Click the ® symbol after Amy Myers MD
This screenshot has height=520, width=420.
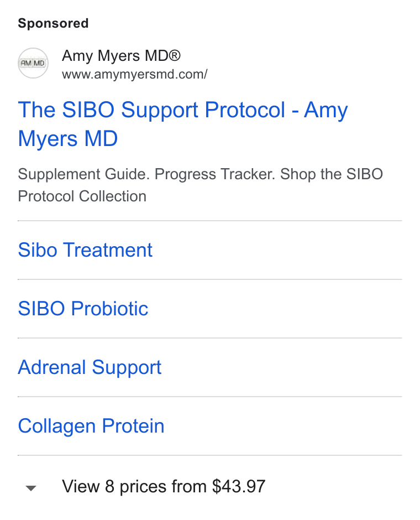point(174,55)
